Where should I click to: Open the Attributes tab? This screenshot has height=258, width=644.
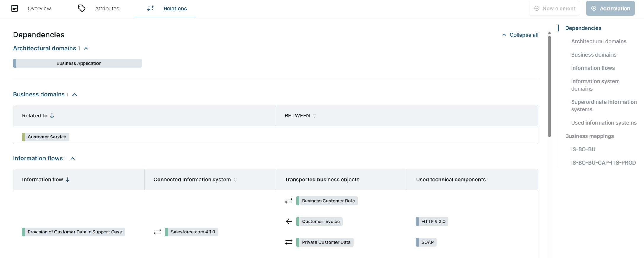click(x=107, y=9)
